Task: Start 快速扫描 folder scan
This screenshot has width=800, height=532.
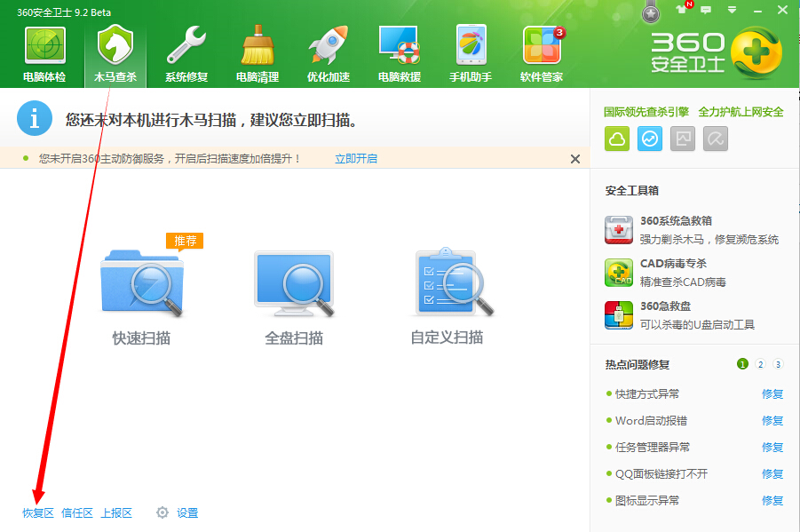Action: point(142,283)
